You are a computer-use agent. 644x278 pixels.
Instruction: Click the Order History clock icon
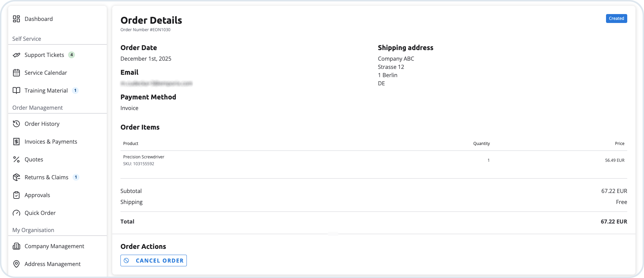click(x=16, y=124)
